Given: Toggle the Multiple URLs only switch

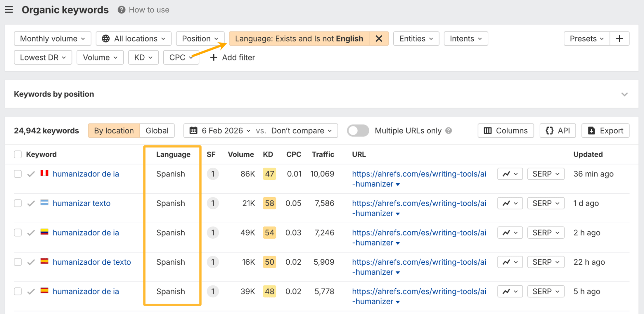Looking at the screenshot, I should point(358,131).
